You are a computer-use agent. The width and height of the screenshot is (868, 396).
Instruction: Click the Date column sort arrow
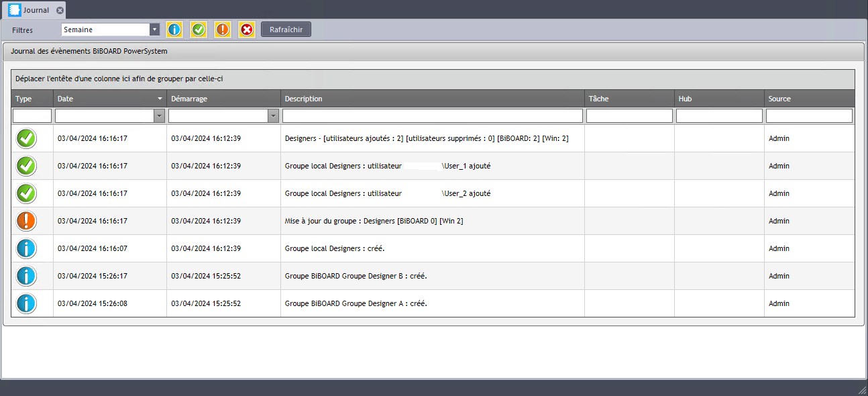pos(160,99)
